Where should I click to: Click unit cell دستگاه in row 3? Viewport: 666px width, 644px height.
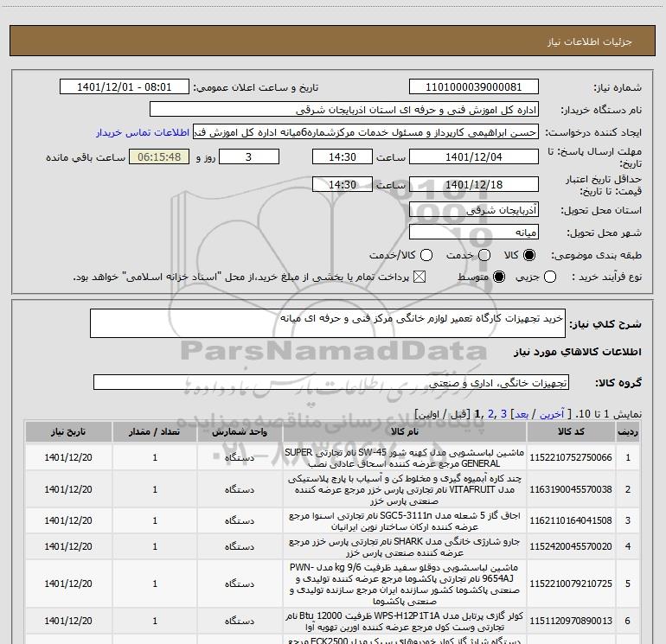(x=240, y=520)
